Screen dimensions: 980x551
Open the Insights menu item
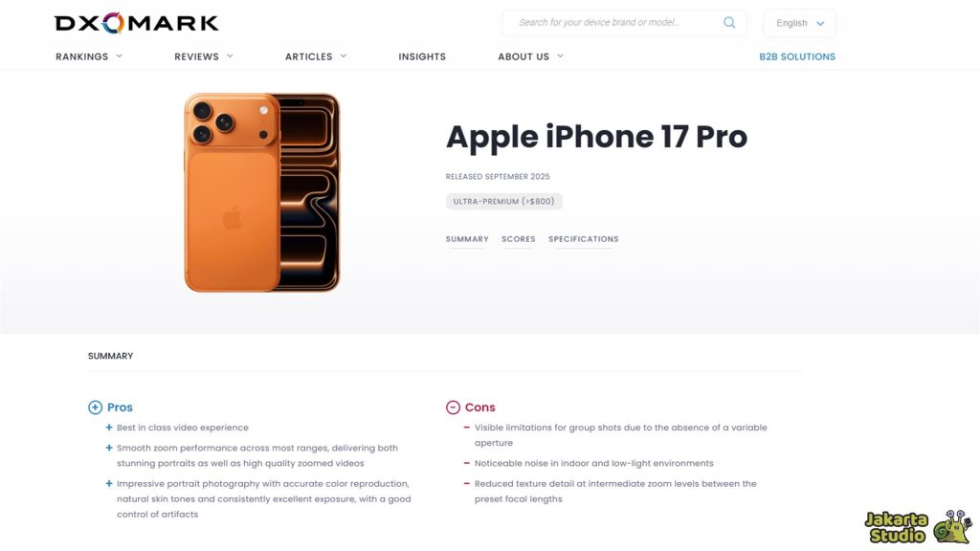422,56
